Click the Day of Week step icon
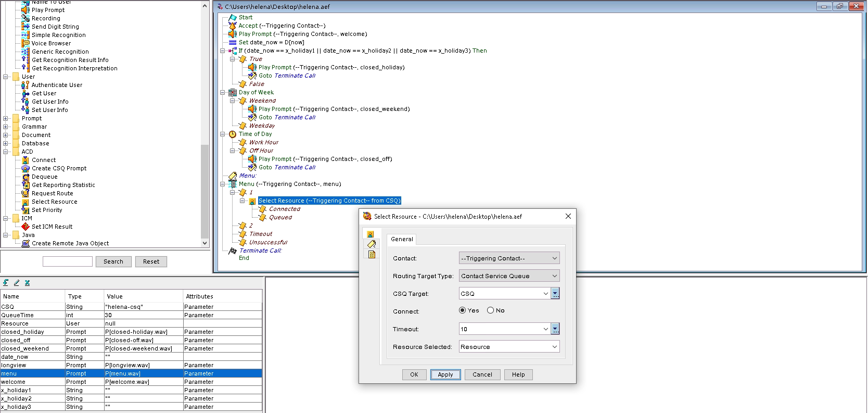Viewport: 868px width, 413px height. click(233, 92)
